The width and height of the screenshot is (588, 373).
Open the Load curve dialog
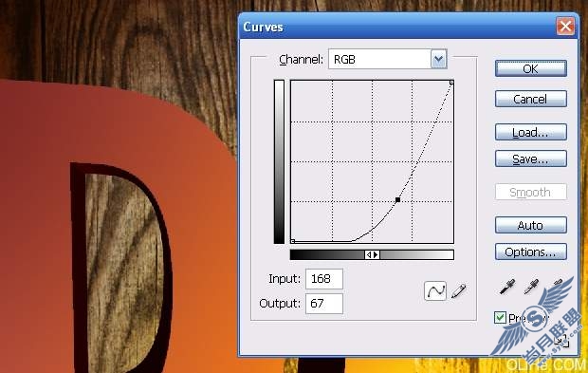coord(531,133)
